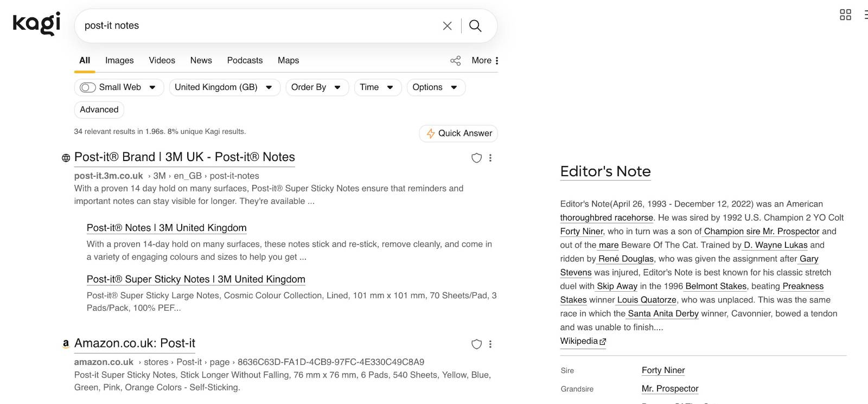Click shield icon for Amazon.co.uk Post-it result
Screen dimensions: 868x404
[x=476, y=344]
